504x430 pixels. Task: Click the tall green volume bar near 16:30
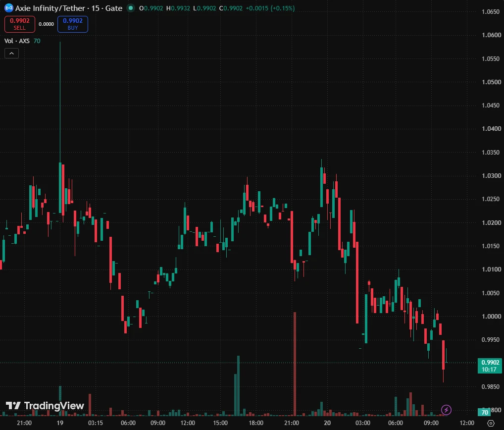238,385
